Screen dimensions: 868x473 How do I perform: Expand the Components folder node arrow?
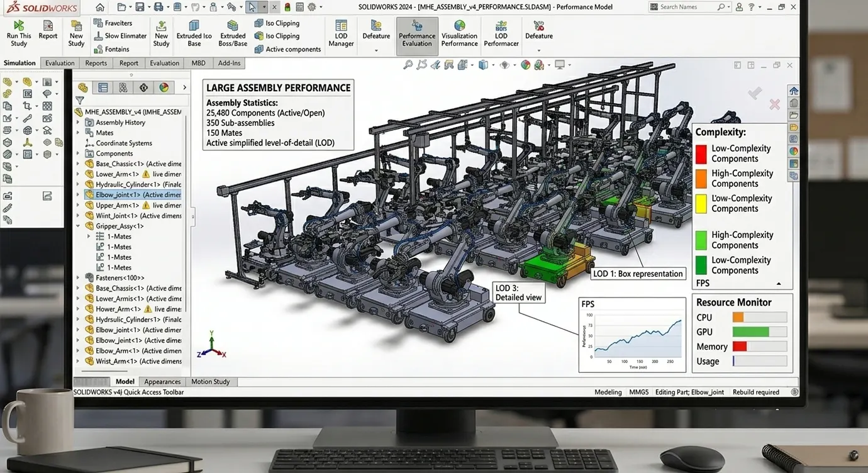coord(79,153)
